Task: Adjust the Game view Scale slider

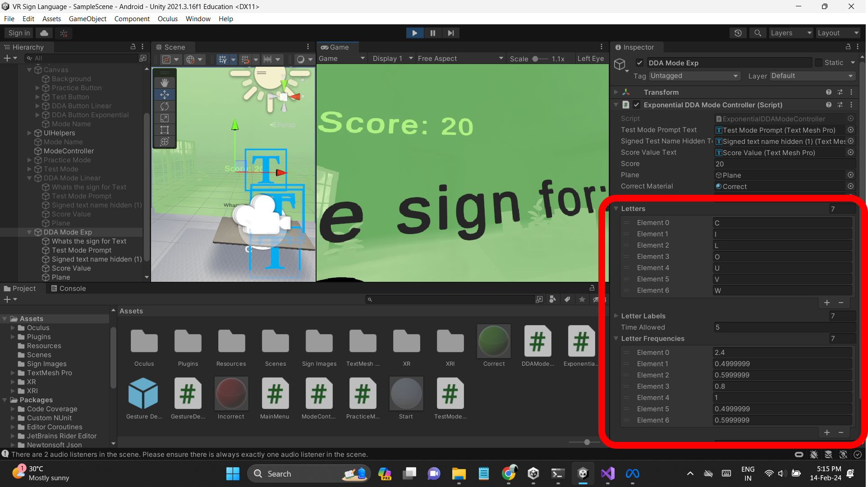Action: [x=535, y=59]
